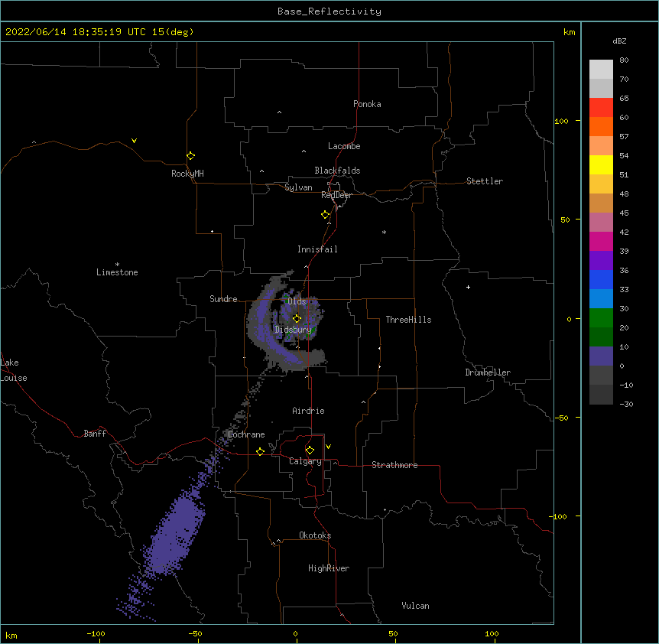Click the white asterisk marker east of Innisfail
Screen dimensions: 659x644
coord(384,233)
